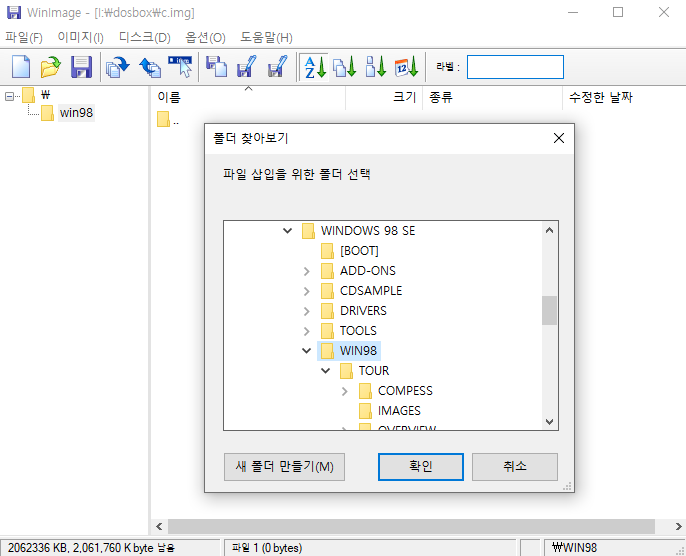This screenshot has width=686, height=556.
Task: Click the 확인 button
Action: pyautogui.click(x=420, y=467)
